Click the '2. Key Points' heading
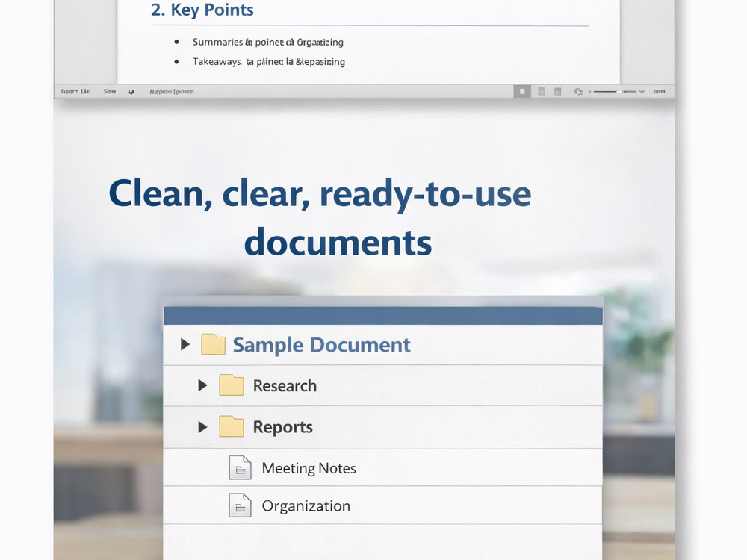 pyautogui.click(x=202, y=10)
